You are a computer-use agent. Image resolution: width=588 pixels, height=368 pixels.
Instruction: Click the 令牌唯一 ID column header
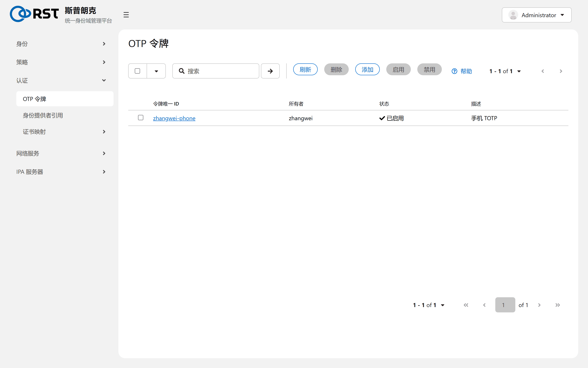166,104
